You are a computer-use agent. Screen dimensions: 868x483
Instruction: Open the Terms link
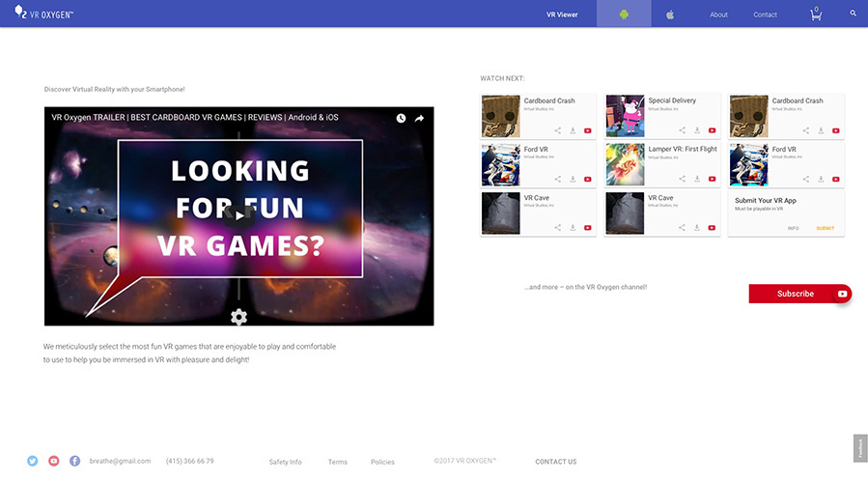click(x=338, y=462)
